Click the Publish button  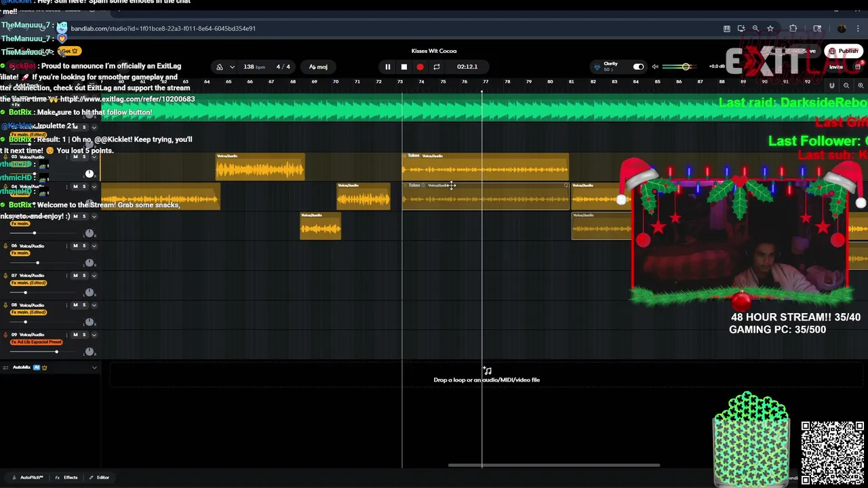(x=843, y=51)
